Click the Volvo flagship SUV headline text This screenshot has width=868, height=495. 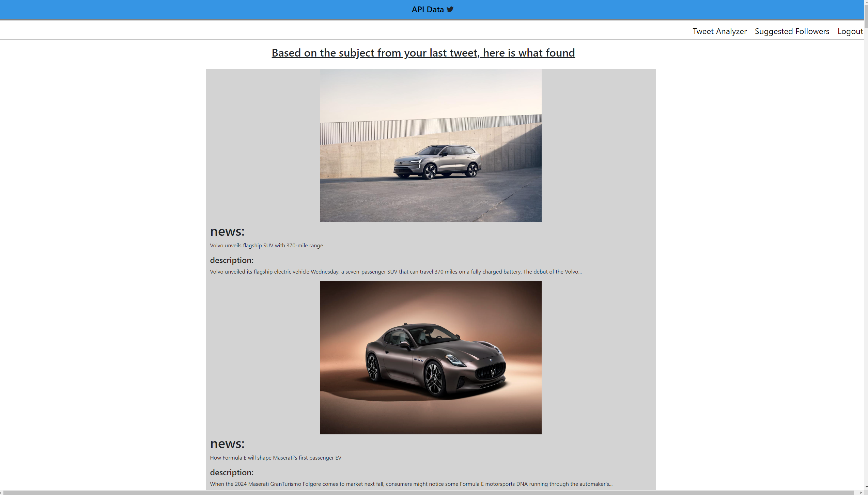click(x=266, y=245)
